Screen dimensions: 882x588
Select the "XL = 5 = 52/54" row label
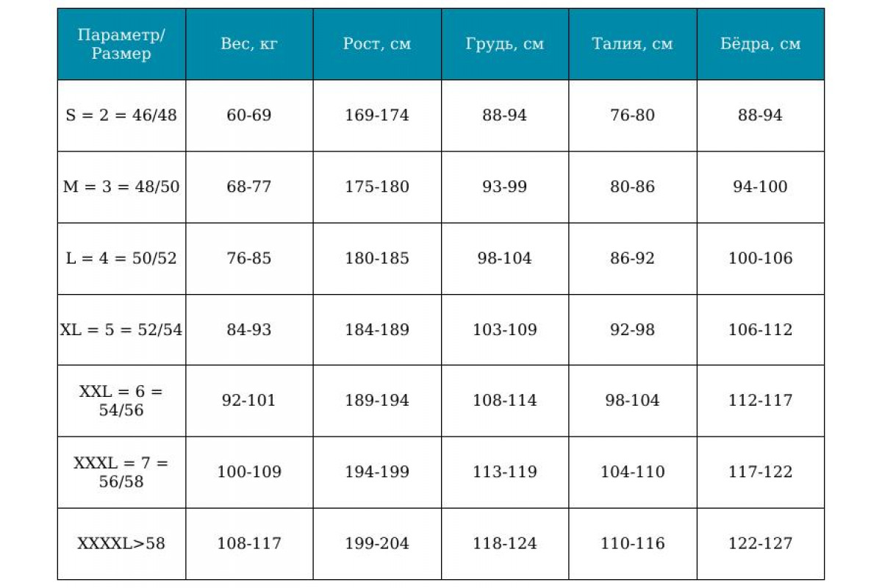pyautogui.click(x=121, y=330)
